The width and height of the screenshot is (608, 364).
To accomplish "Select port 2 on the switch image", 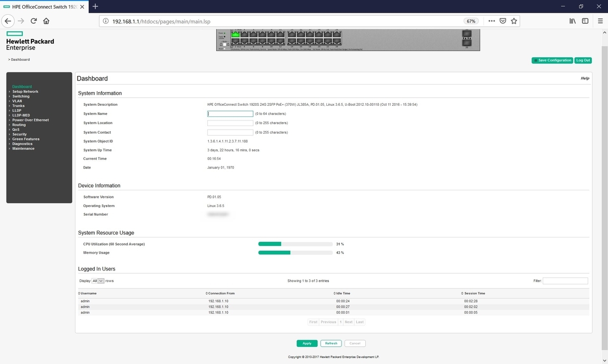I will tap(235, 41).
